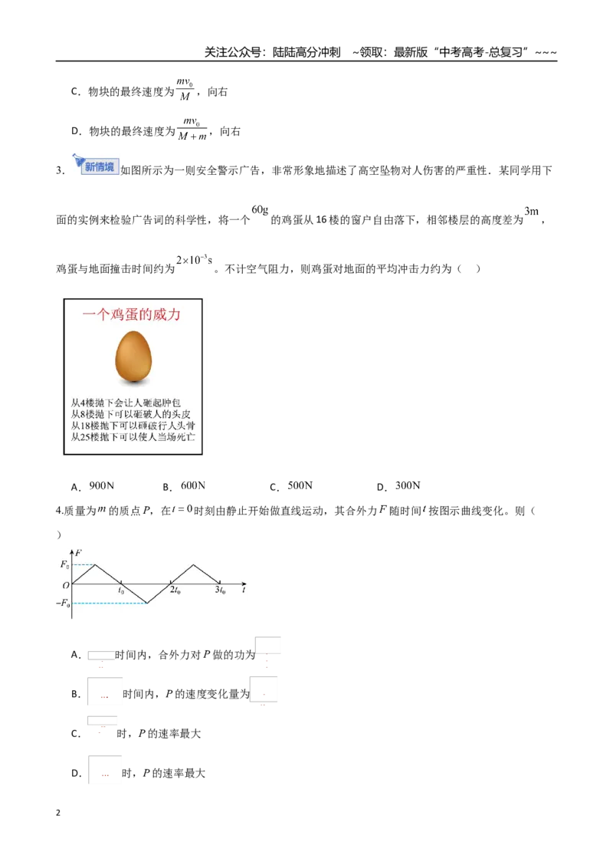
Task: Click option D 物块的最终速度为 mv₀/(M+m)
Action: (156, 130)
